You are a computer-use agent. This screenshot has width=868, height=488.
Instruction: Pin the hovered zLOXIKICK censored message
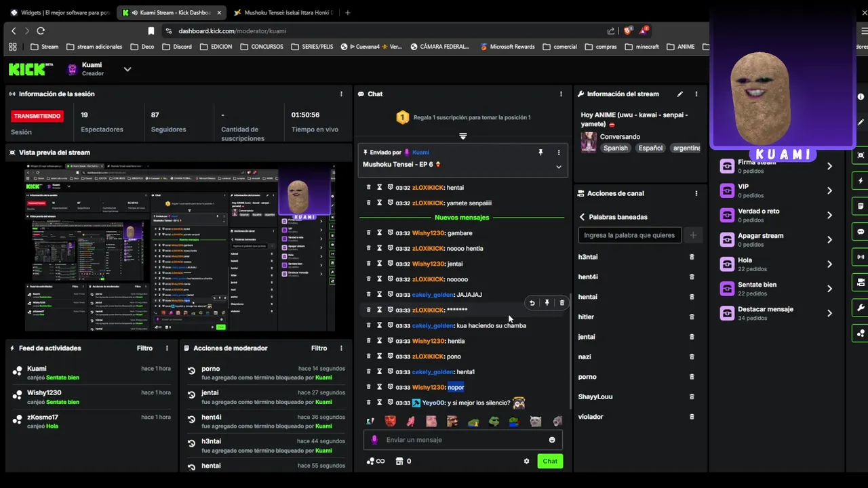pos(547,303)
